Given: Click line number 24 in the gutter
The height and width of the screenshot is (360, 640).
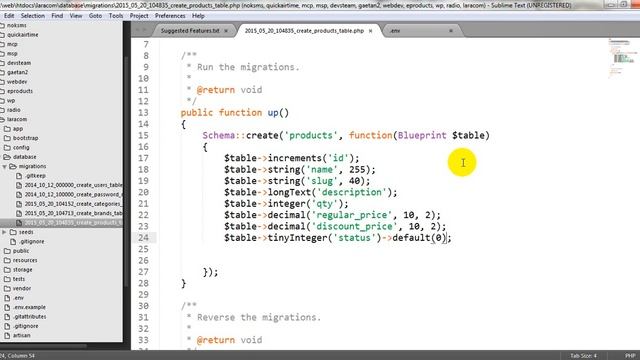Looking at the screenshot, I should (143, 238).
